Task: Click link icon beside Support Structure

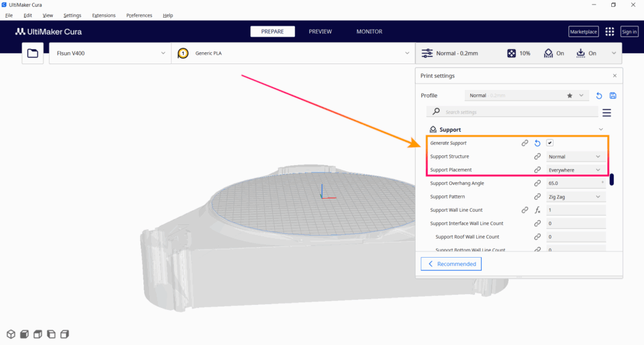Action: 537,156
